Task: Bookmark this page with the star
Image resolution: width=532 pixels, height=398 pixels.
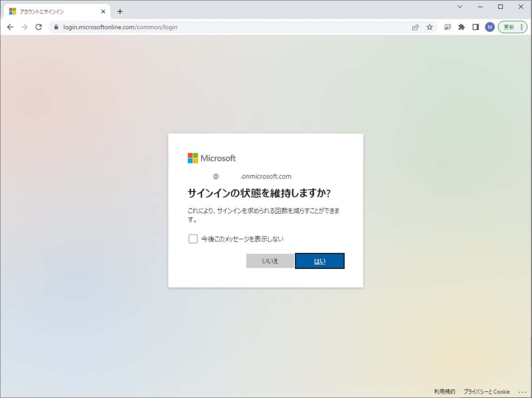Action: tap(430, 27)
